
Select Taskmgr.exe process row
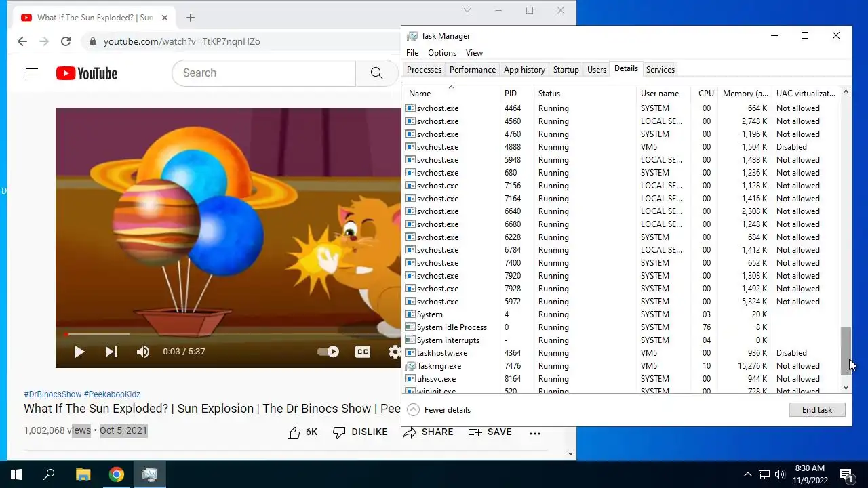(621, 366)
